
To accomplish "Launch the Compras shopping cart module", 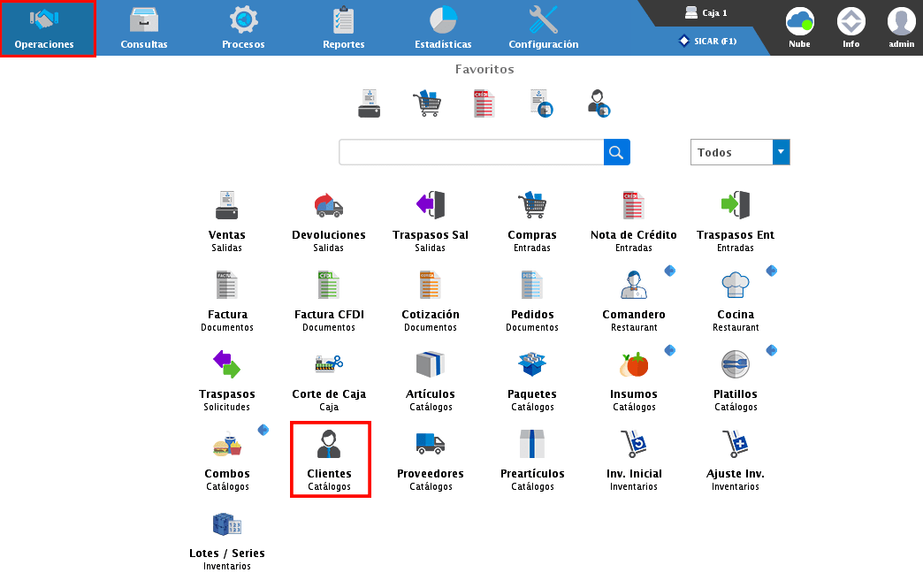I will point(532,207).
